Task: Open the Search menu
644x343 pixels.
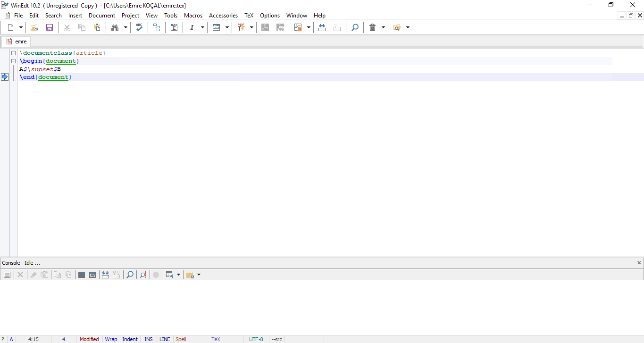Action: click(53, 16)
